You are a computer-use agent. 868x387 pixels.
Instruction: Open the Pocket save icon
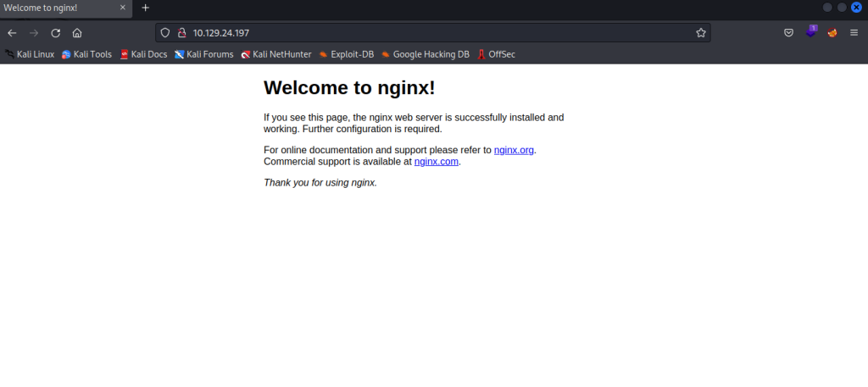point(788,33)
